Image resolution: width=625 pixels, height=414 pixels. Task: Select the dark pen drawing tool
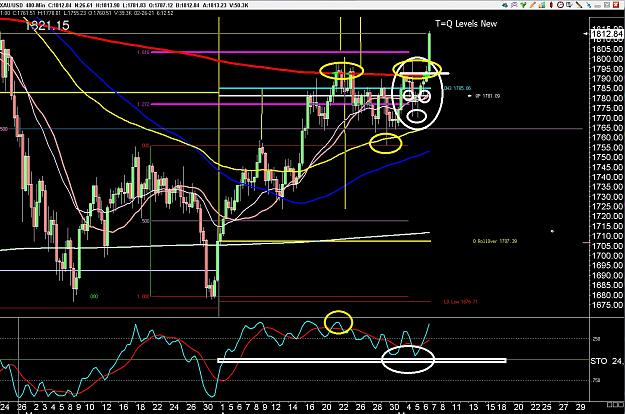click(x=579, y=5)
